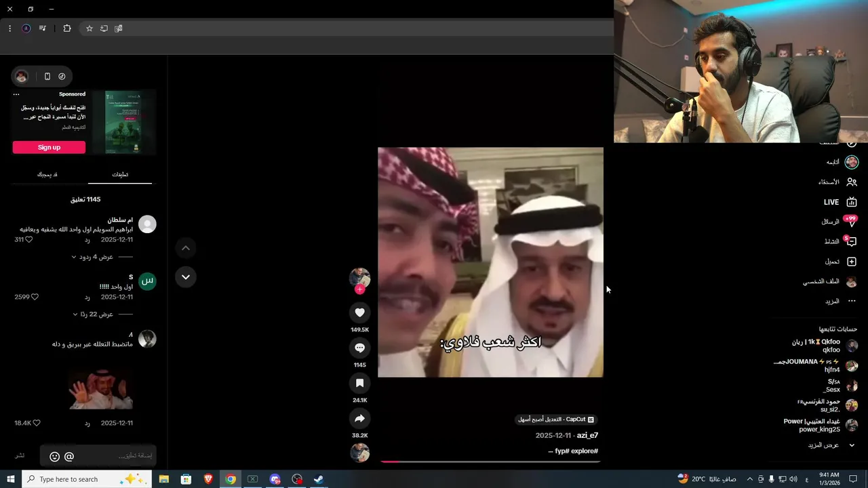Viewport: 868px width, 488px height.
Task: Open the green س commenter avatar
Action: pyautogui.click(x=147, y=281)
